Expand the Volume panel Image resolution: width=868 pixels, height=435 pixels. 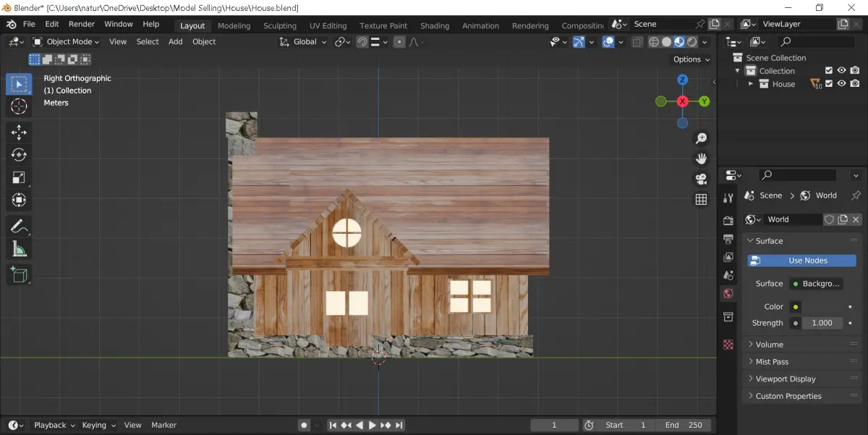(769, 345)
